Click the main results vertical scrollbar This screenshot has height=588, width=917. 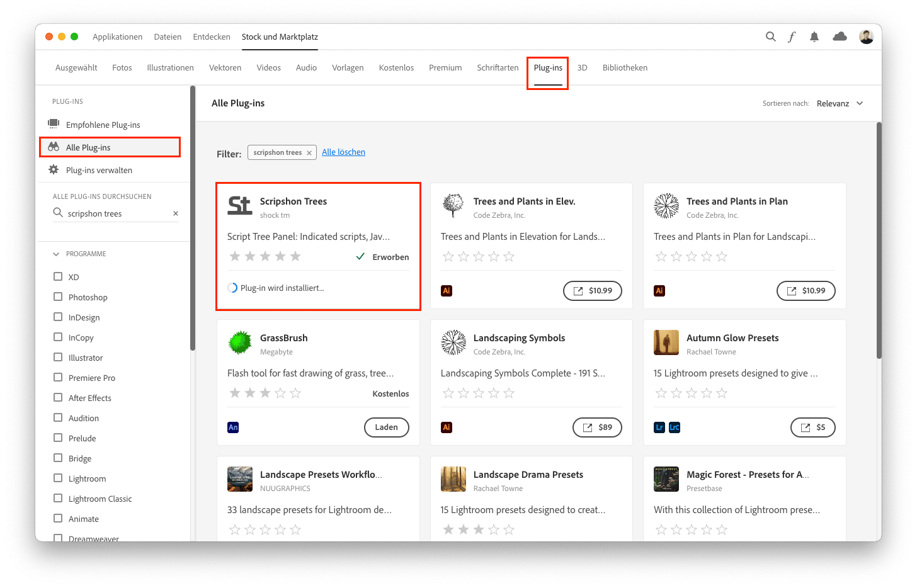point(879,240)
